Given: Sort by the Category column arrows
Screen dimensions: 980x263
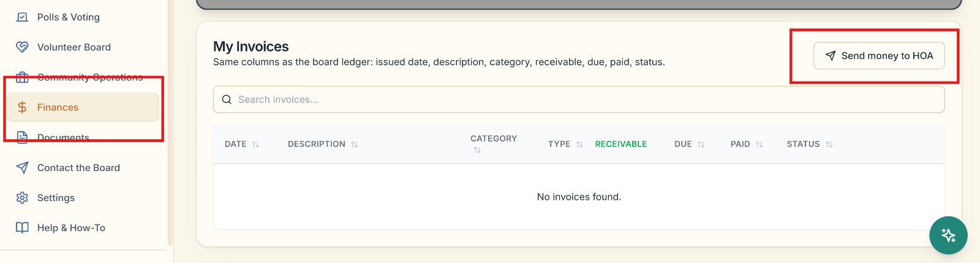Looking at the screenshot, I should click(477, 150).
